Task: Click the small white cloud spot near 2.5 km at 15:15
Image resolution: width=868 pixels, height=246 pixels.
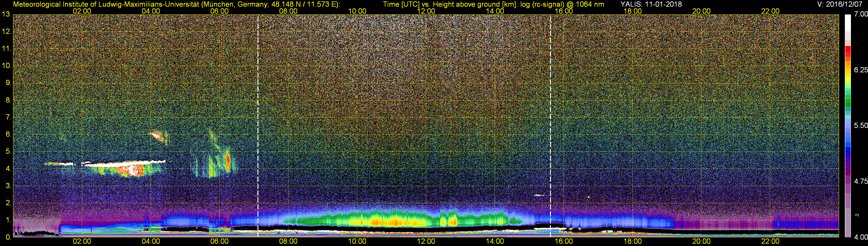Action: 539,195
